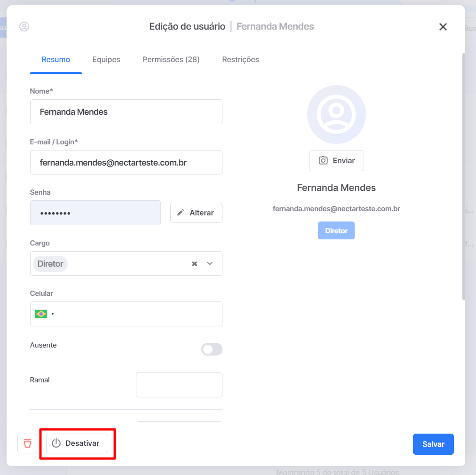Open the Brazil flag country selector

44,314
